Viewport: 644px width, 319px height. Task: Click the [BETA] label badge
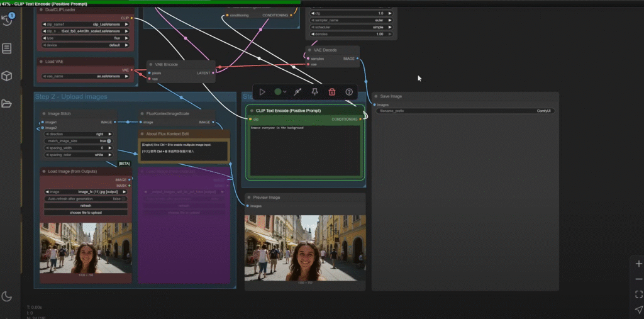[x=125, y=164]
